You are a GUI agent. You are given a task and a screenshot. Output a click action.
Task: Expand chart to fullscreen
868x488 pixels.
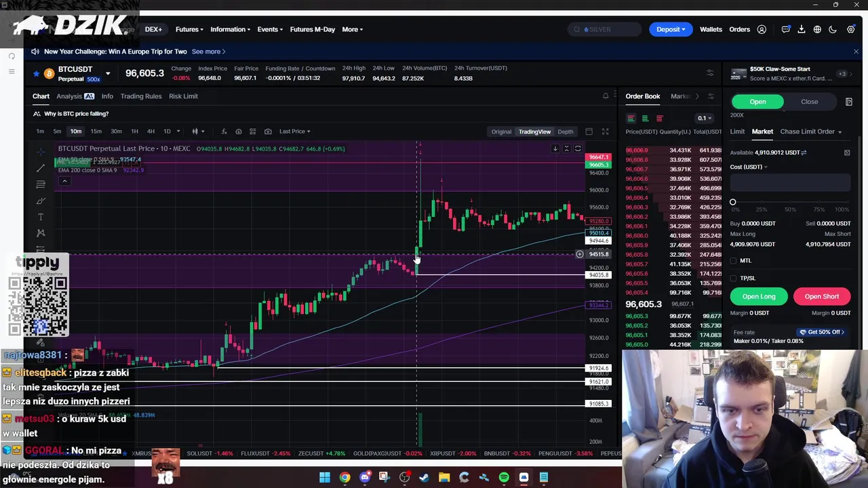pyautogui.click(x=605, y=131)
